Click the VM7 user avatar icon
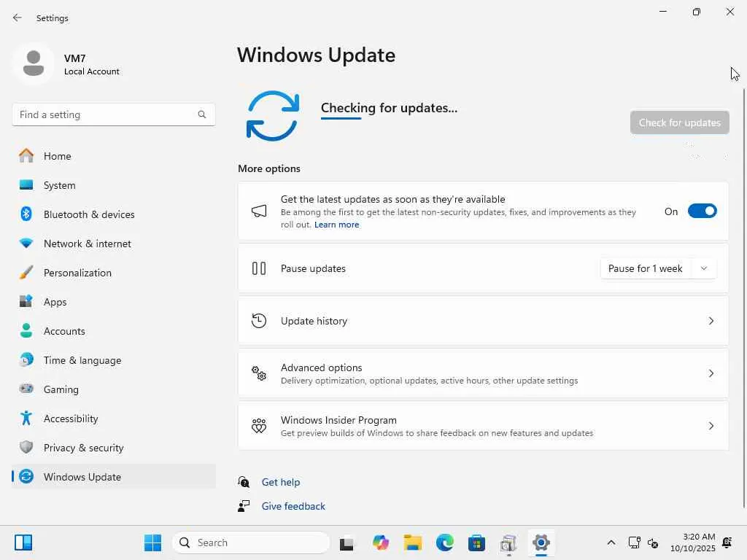 [34, 64]
